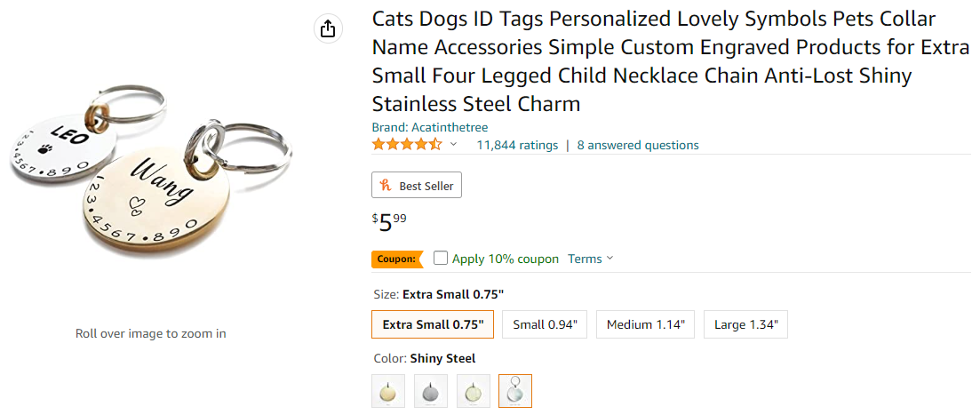Select the gold color swatch
The width and height of the screenshot is (980, 415).
coord(388,391)
